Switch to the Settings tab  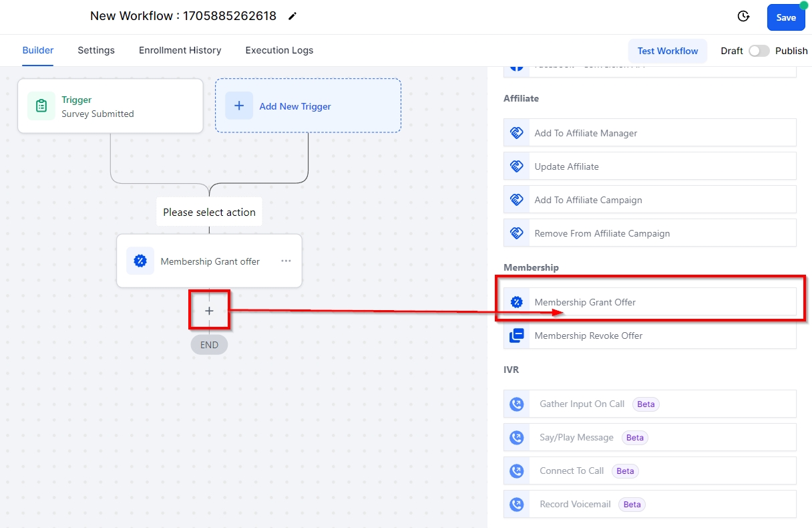point(96,50)
